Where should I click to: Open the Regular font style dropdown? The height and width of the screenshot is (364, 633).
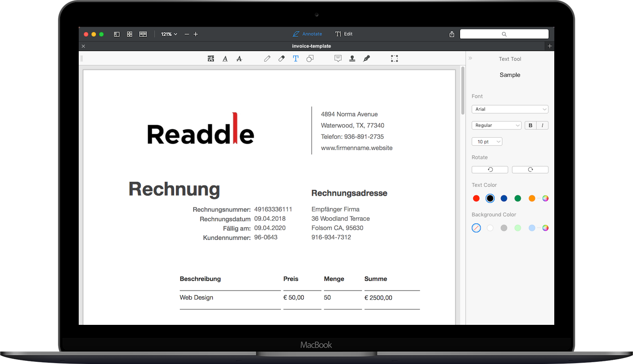tap(496, 126)
